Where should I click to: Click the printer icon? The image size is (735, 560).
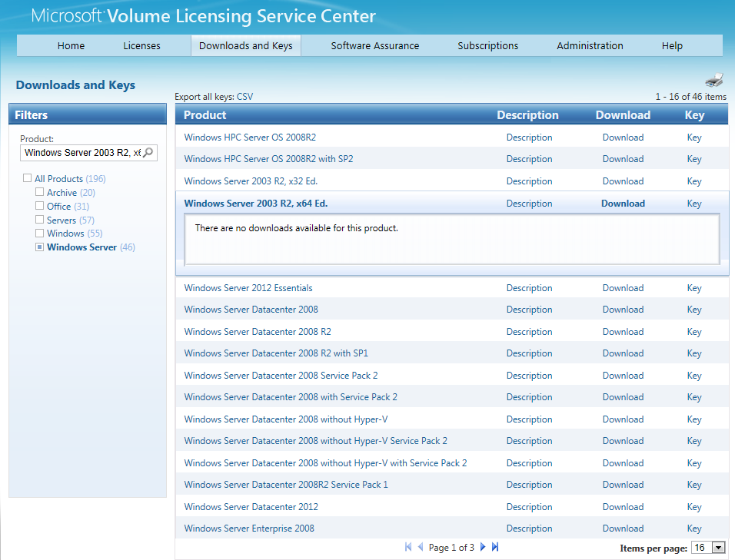pos(714,80)
